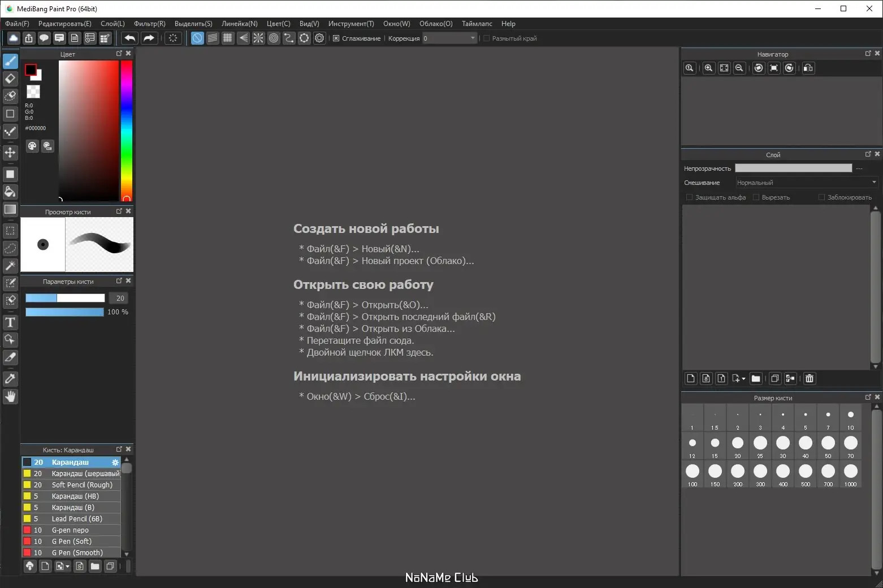Image resolution: width=883 pixels, height=588 pixels.
Task: Expand the add-layer dropdown arrow
Action: (x=743, y=379)
